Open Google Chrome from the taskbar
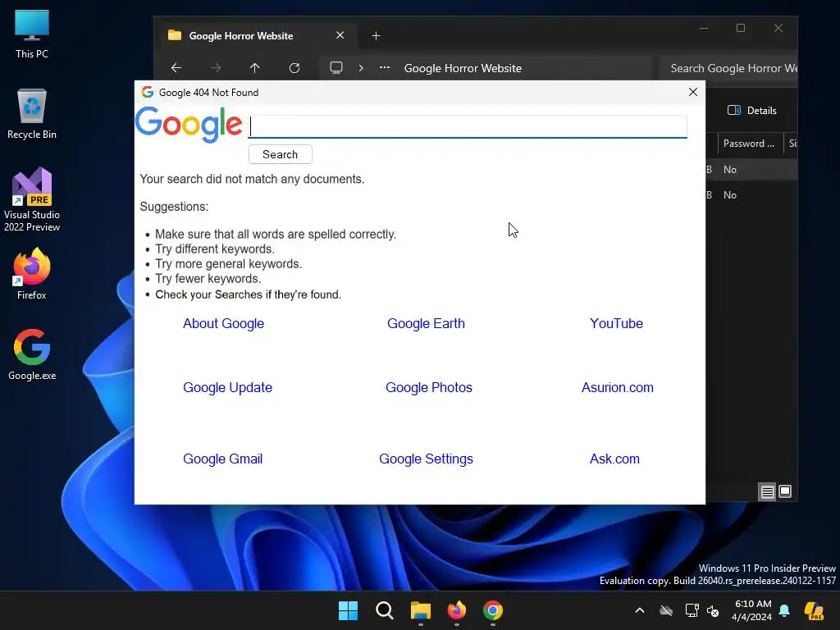 (493, 610)
